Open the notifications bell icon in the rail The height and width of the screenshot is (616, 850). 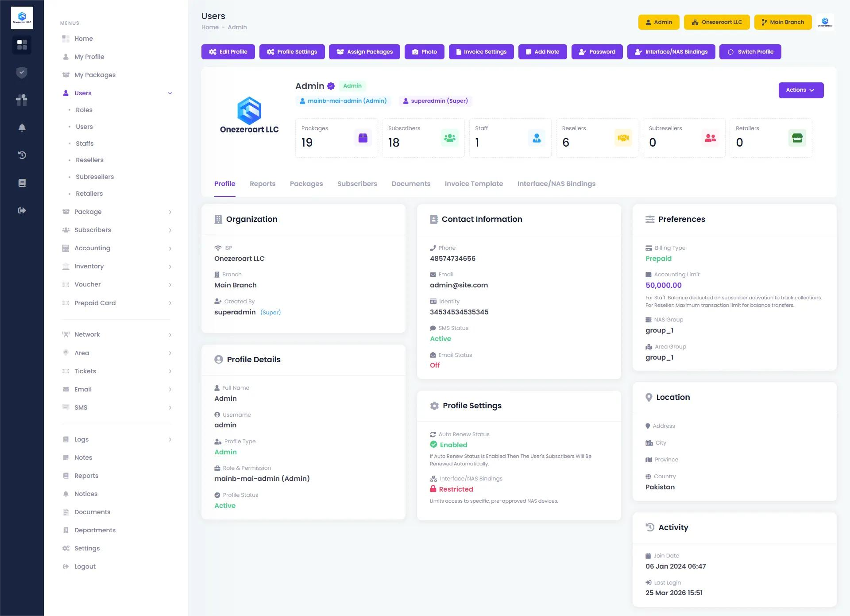pos(22,128)
